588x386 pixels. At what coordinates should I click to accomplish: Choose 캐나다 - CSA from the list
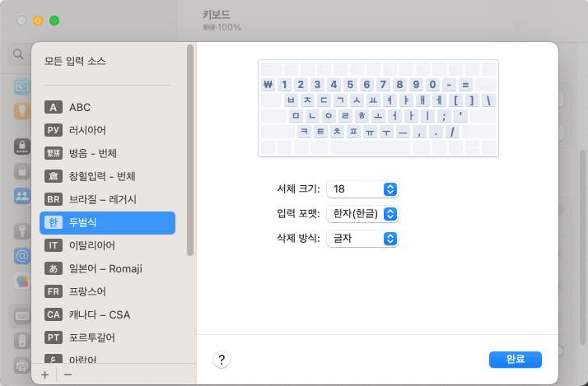(x=99, y=314)
